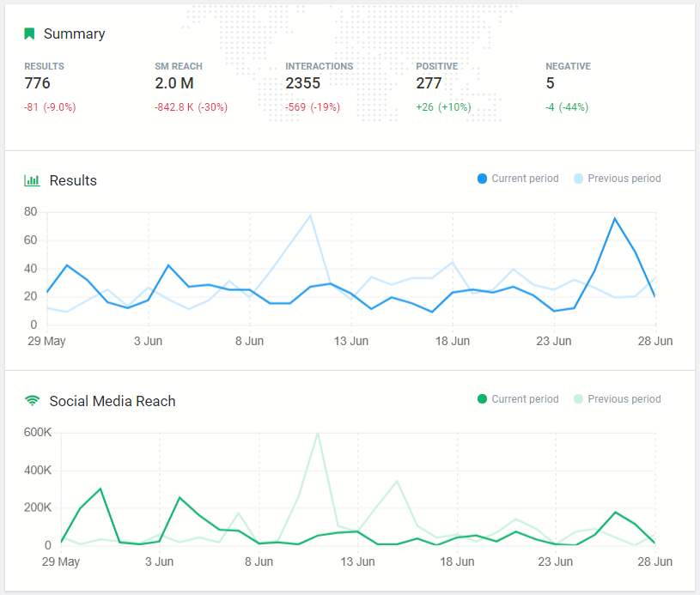Toggle Current period label in Social Media Reach
700x595 pixels.
click(525, 399)
